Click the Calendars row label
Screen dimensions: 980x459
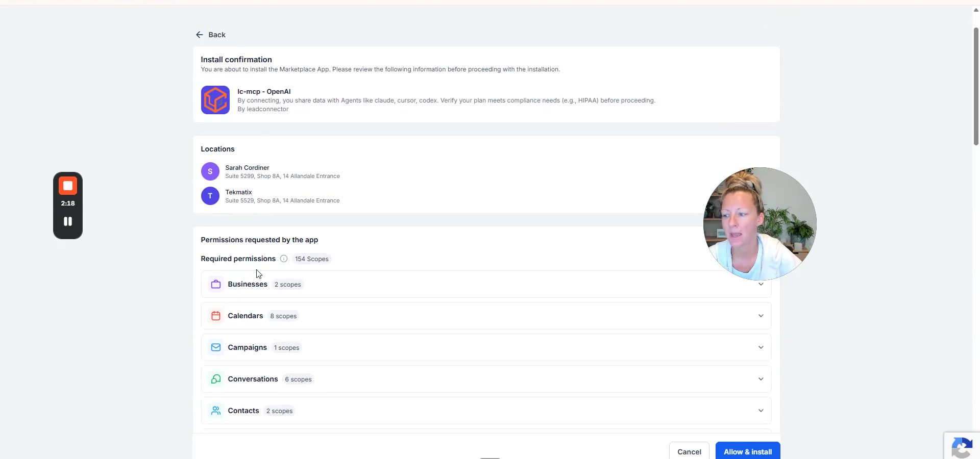[246, 316]
